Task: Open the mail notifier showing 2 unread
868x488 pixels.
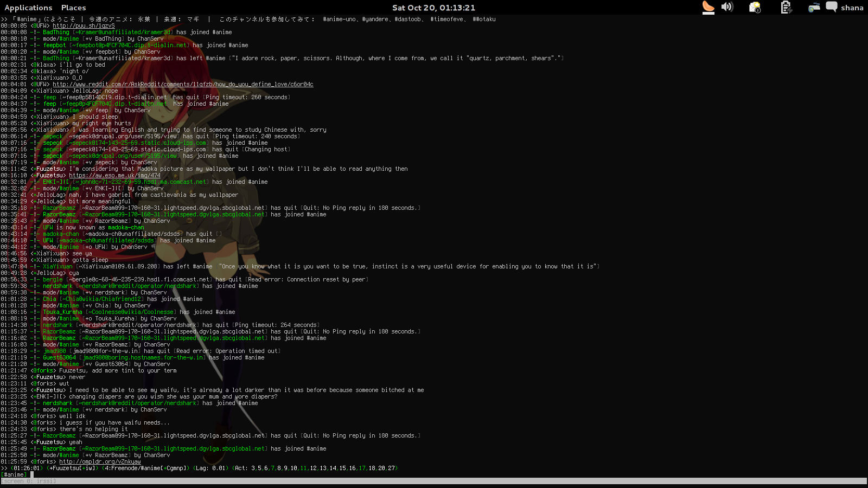Action: [755, 8]
